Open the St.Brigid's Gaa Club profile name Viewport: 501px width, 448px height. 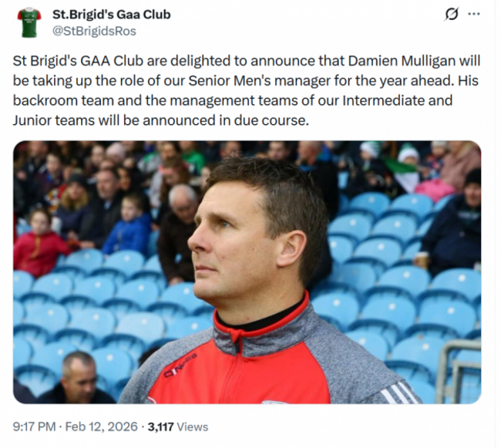[x=111, y=14]
